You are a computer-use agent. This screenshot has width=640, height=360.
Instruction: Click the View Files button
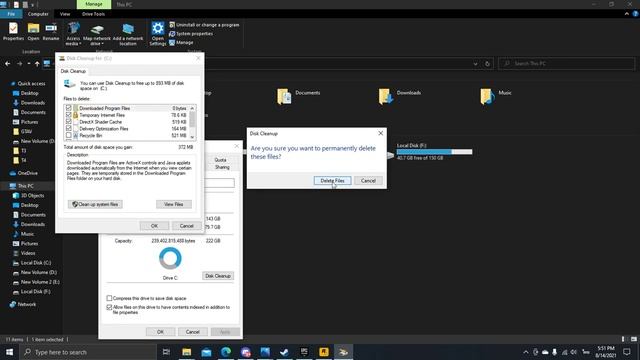pyautogui.click(x=173, y=204)
